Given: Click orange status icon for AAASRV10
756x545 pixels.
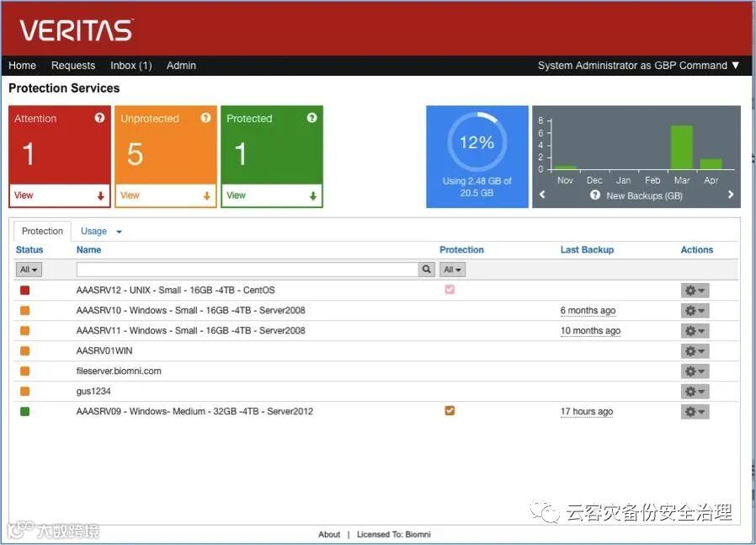Looking at the screenshot, I should coord(24,311).
